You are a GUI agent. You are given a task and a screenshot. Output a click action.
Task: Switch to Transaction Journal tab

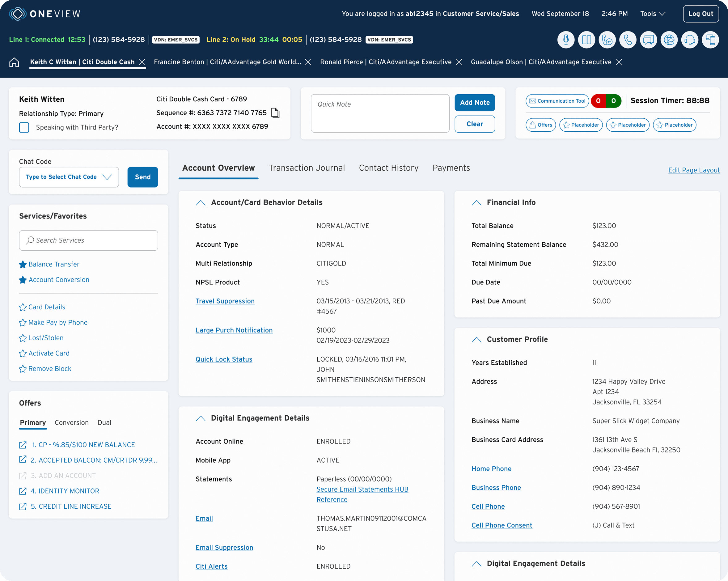[307, 168]
